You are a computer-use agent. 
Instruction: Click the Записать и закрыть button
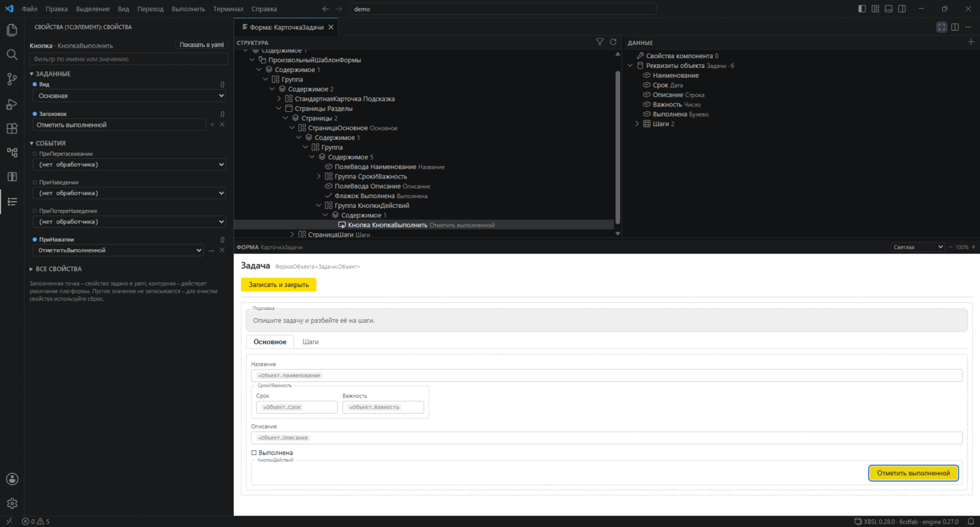279,285
